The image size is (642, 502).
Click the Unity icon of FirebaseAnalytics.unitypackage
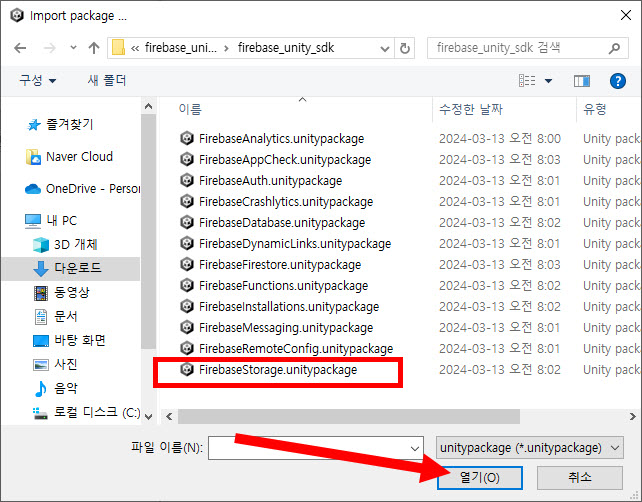click(187, 138)
